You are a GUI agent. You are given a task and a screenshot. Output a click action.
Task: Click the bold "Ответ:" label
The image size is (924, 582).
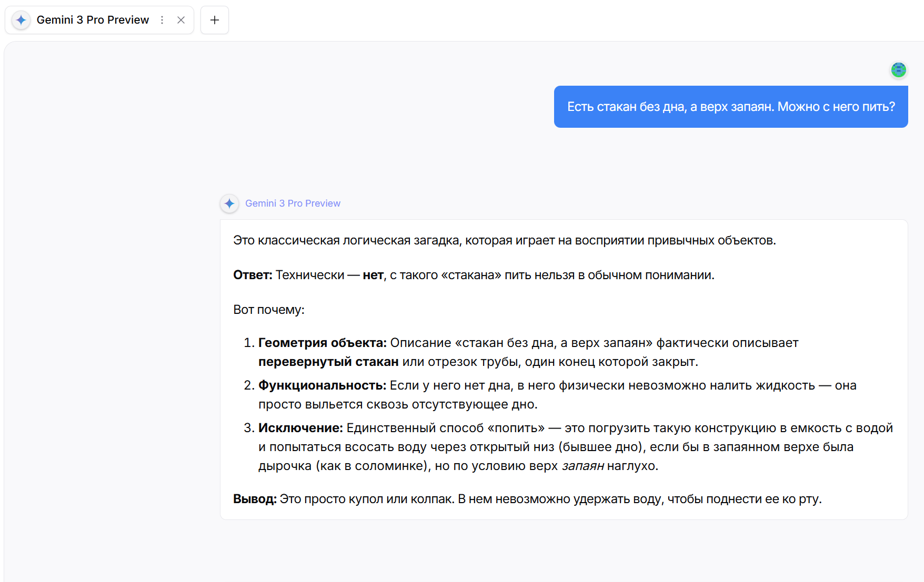[253, 275]
